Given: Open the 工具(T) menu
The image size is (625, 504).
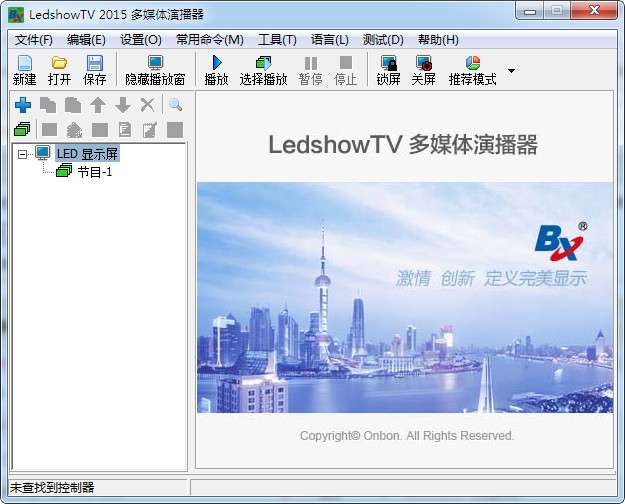Looking at the screenshot, I should tap(277, 40).
